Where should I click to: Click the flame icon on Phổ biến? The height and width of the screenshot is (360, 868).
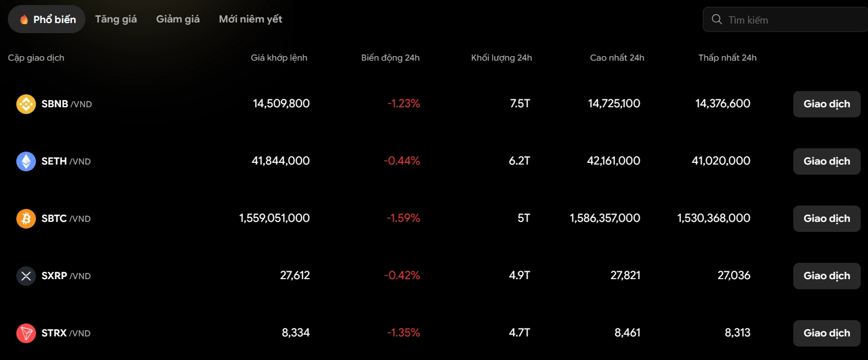click(24, 20)
